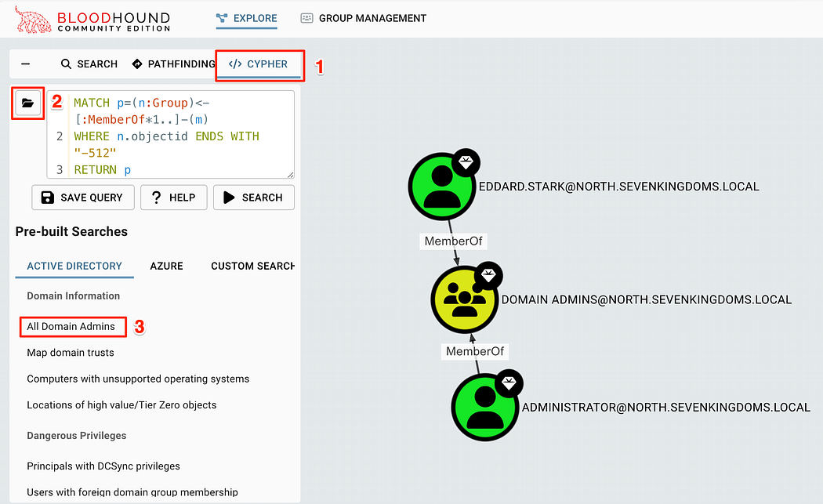Click the EDDARD.STARK@NORTH.SEVENKINGDOMS.LOCAL label
This screenshot has height=504, width=823.
coord(619,187)
